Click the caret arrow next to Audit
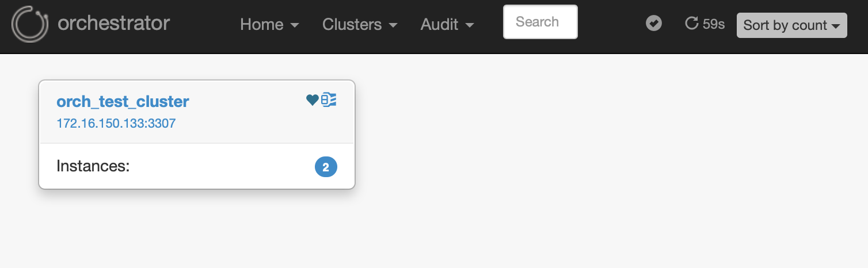 [x=470, y=25]
